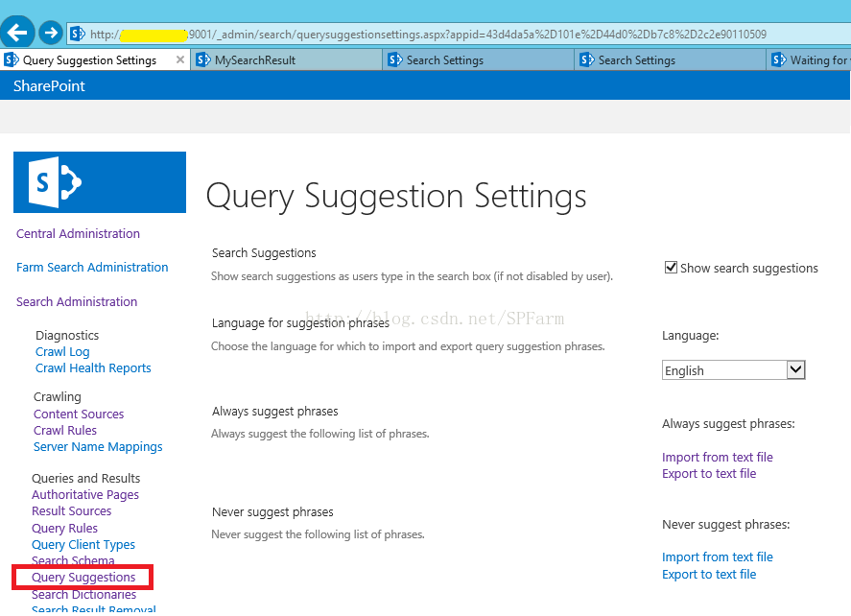
Task: Switch to the Waiting for tab
Action: pyautogui.click(x=809, y=60)
